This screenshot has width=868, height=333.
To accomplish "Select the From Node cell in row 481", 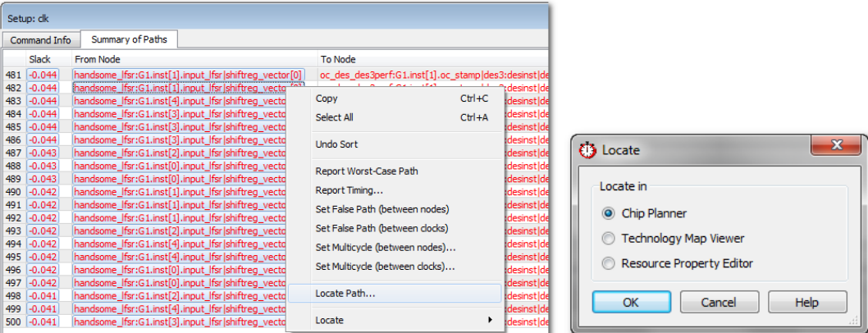I will (x=189, y=75).
